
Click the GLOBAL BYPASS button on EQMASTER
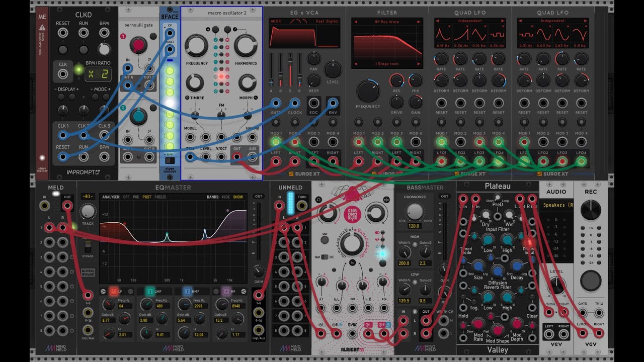pyautogui.click(x=88, y=273)
